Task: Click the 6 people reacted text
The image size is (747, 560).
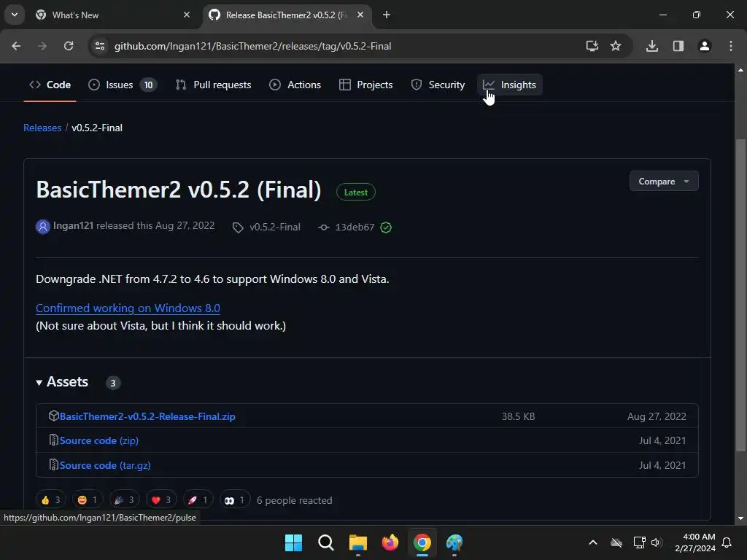Action: point(295,500)
